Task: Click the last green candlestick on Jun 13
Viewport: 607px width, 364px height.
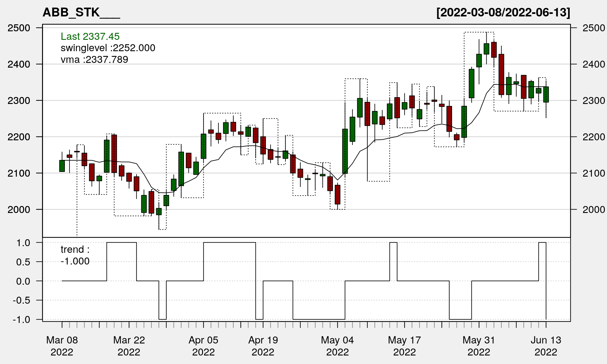Action: 546,94
